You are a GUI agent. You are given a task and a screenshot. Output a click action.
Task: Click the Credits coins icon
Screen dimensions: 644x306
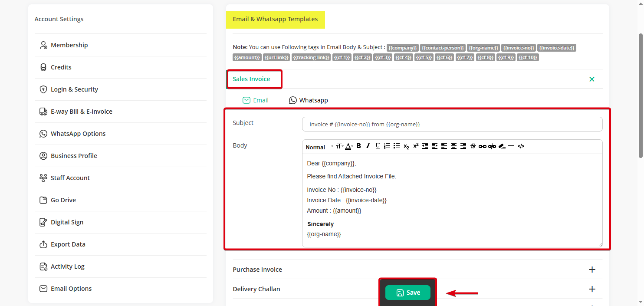pyautogui.click(x=43, y=67)
